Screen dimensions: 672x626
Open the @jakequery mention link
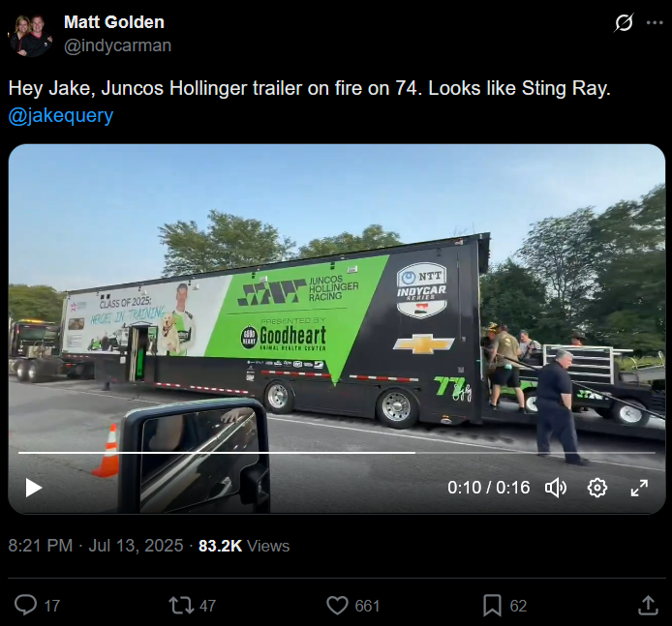coord(61,115)
